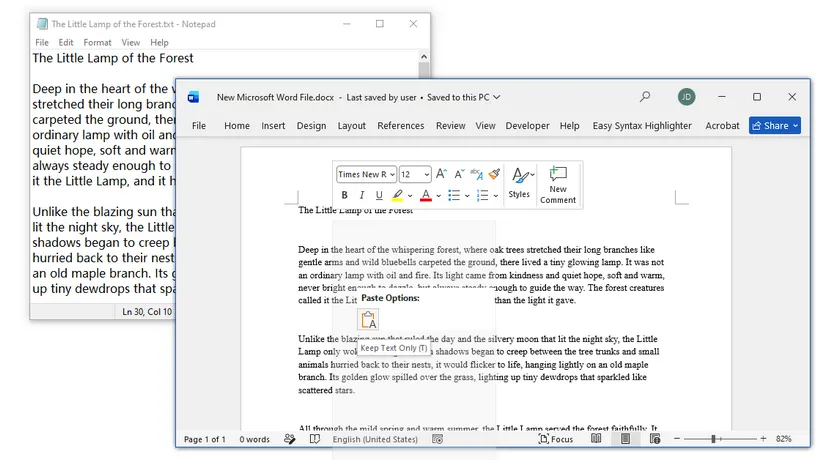The width and height of the screenshot is (840, 460).
Task: Click the Notepad title bar file icon
Action: (x=42, y=24)
